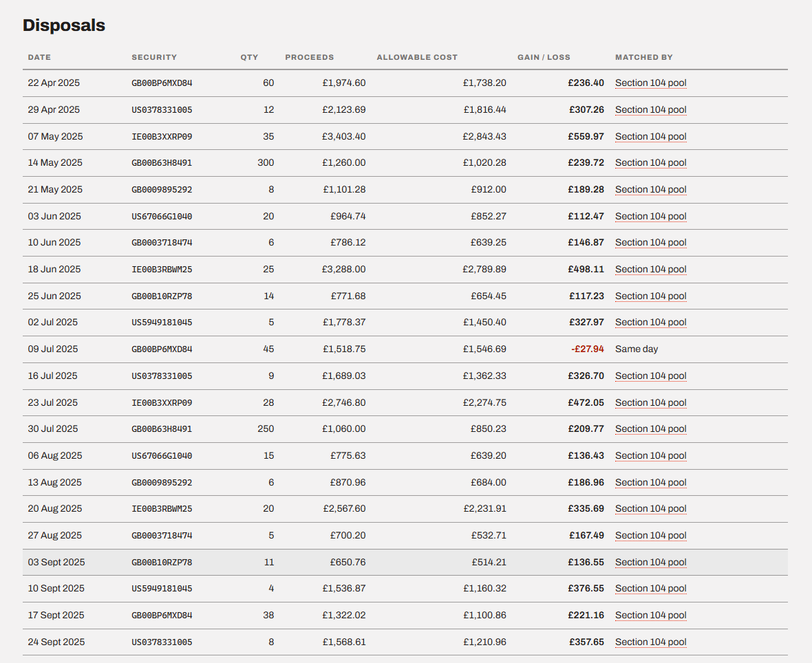Select ISIN US67066G1040 on 03 Jun 2025 row
The height and width of the screenshot is (663, 812).
162,217
